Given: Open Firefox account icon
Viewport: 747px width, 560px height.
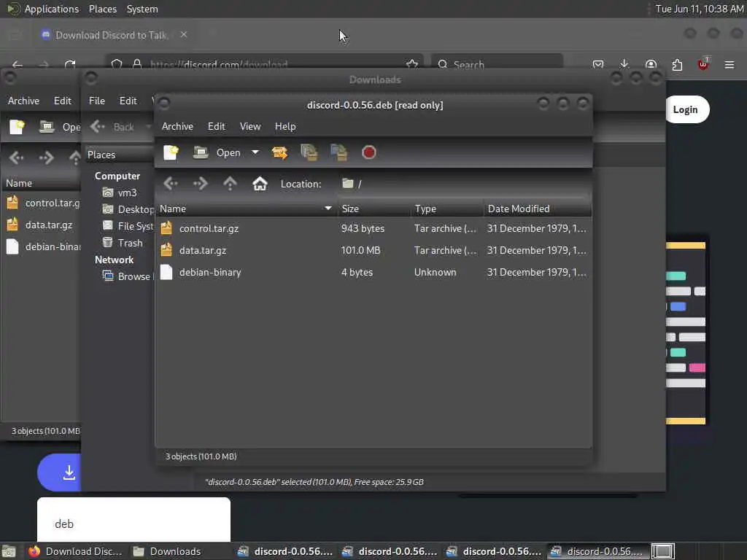Looking at the screenshot, I should (x=651, y=64).
